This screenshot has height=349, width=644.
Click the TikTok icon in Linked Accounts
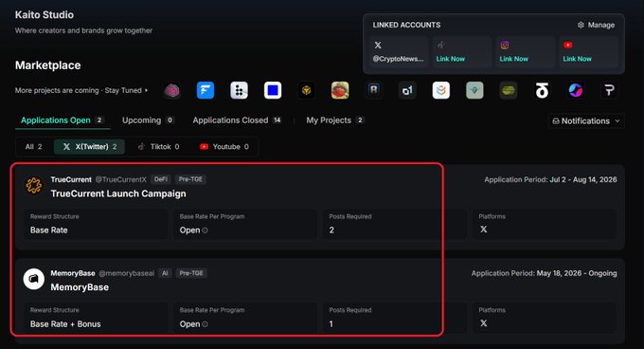pos(440,46)
